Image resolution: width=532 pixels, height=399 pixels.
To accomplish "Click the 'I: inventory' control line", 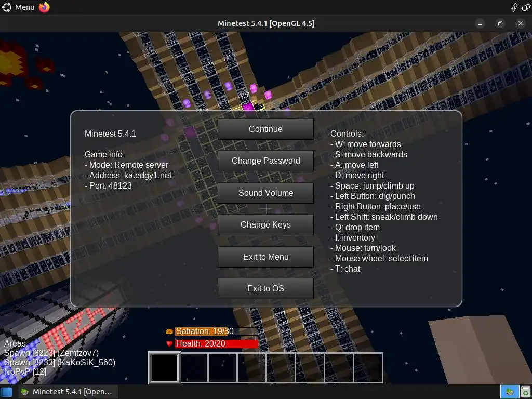I will click(x=353, y=237).
